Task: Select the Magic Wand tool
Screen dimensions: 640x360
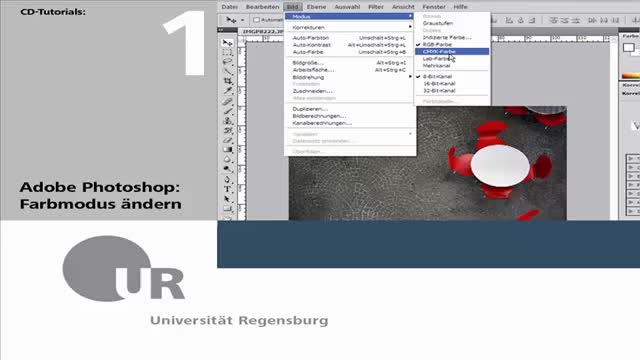Action: 227,72
